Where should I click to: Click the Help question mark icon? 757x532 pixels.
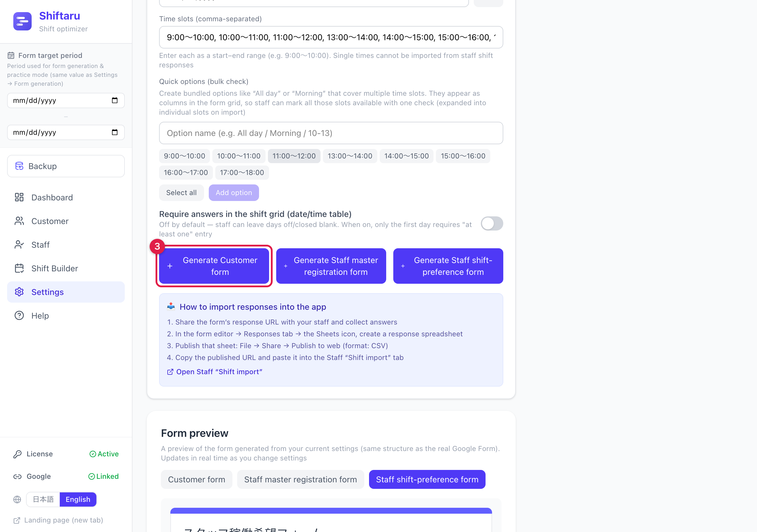(19, 316)
